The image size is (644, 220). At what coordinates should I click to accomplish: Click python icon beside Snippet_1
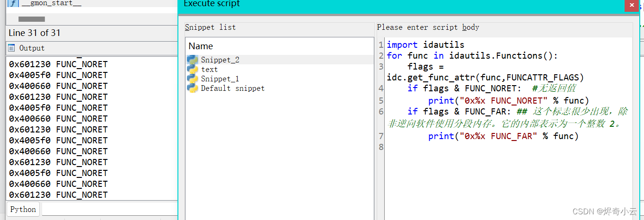pyautogui.click(x=193, y=79)
